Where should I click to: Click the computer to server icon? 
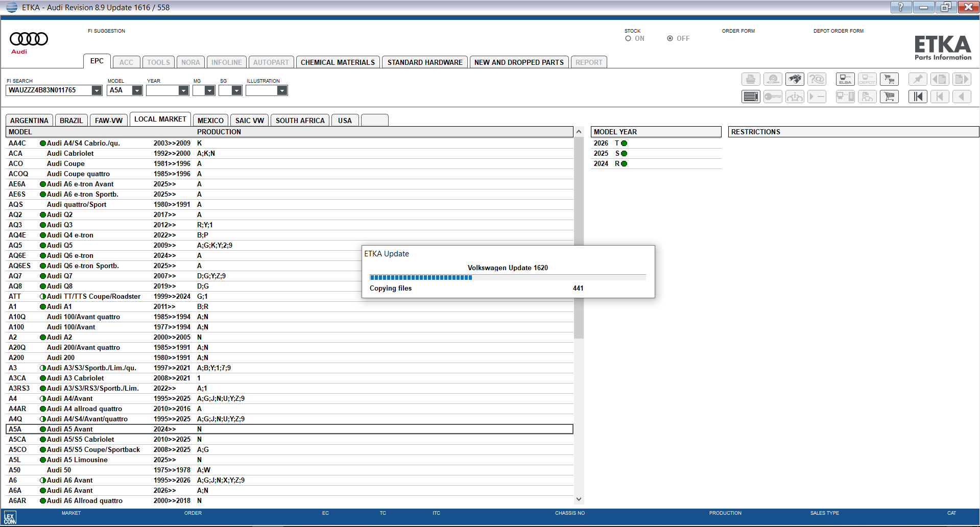(845, 97)
